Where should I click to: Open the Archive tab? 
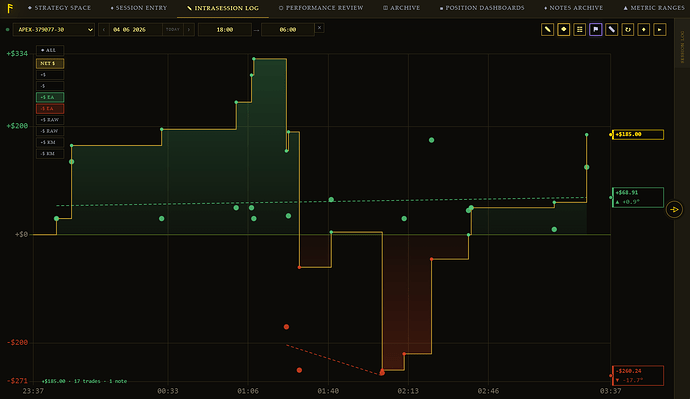tap(401, 8)
